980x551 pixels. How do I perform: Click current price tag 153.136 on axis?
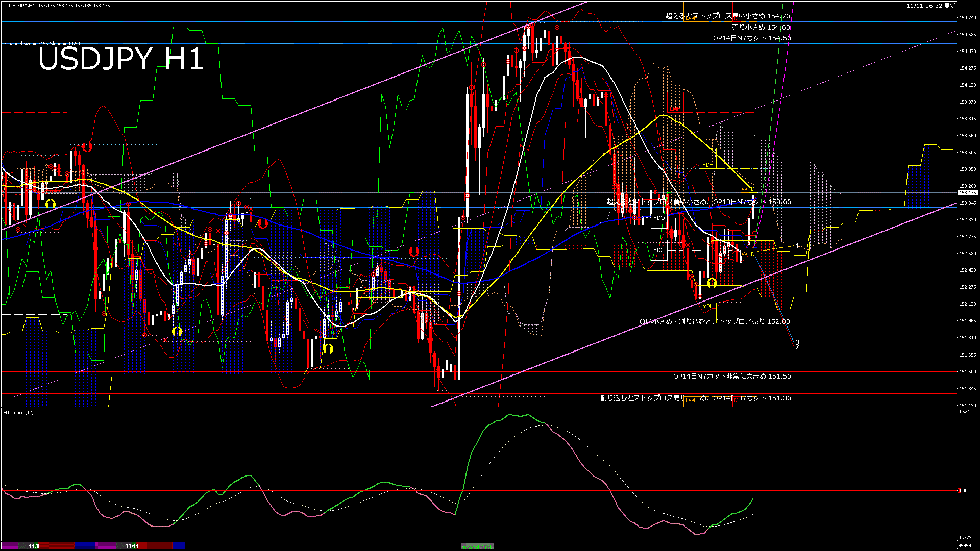pyautogui.click(x=967, y=193)
